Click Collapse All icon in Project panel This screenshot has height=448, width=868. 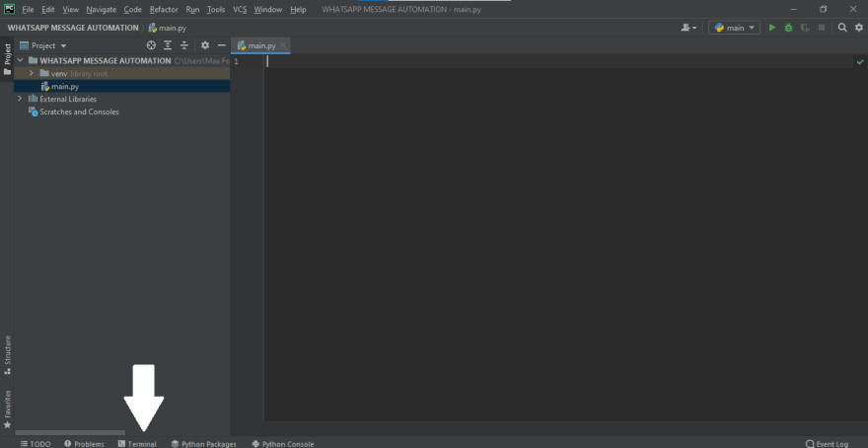click(184, 45)
